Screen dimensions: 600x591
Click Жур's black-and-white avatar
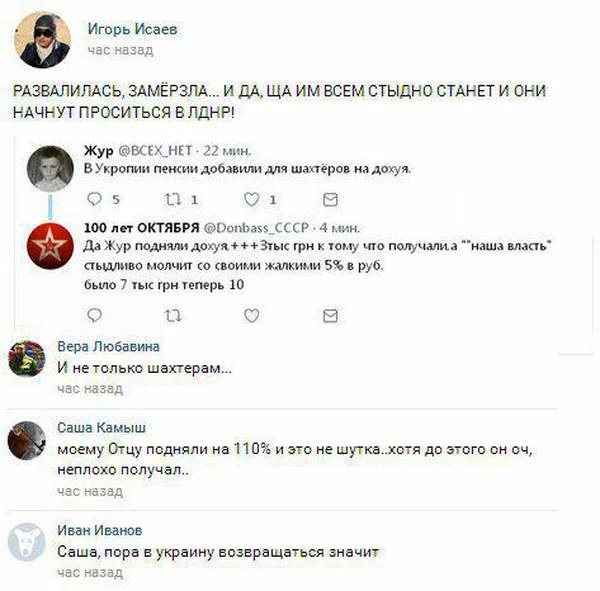tap(50, 168)
